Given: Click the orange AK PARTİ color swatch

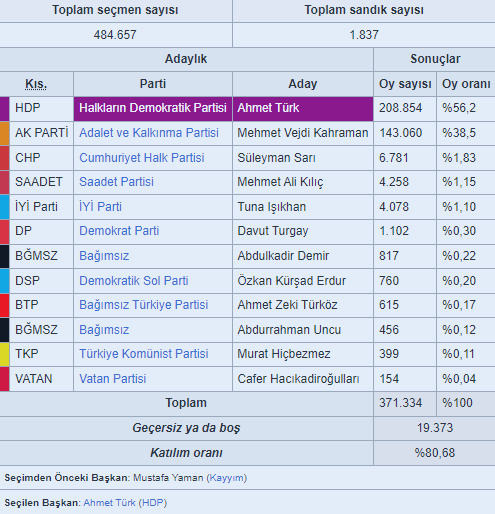Looking at the screenshot, I should pos(4,133).
